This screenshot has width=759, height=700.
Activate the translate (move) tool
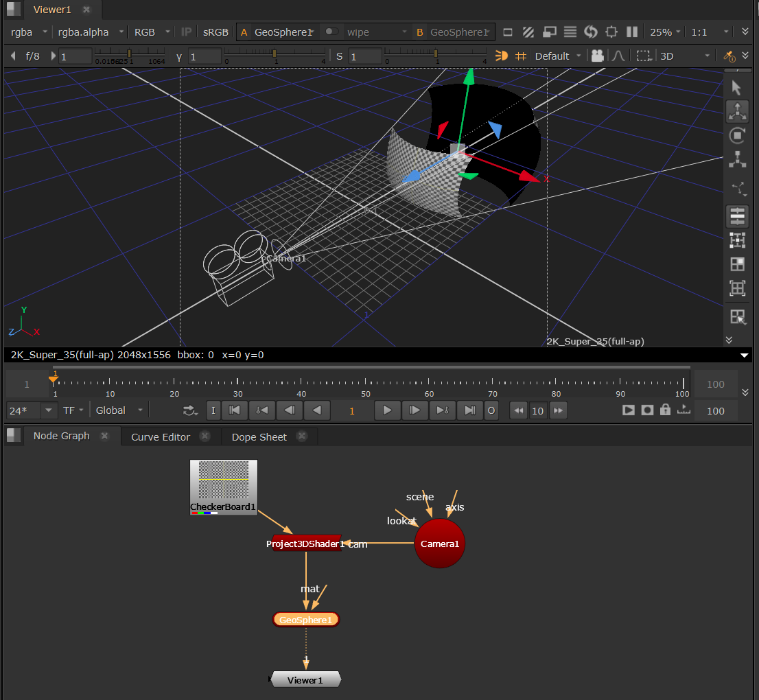coord(736,111)
